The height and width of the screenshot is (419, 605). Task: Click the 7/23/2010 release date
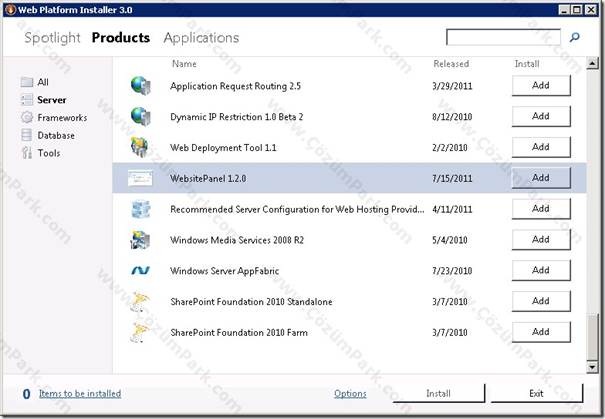click(452, 271)
